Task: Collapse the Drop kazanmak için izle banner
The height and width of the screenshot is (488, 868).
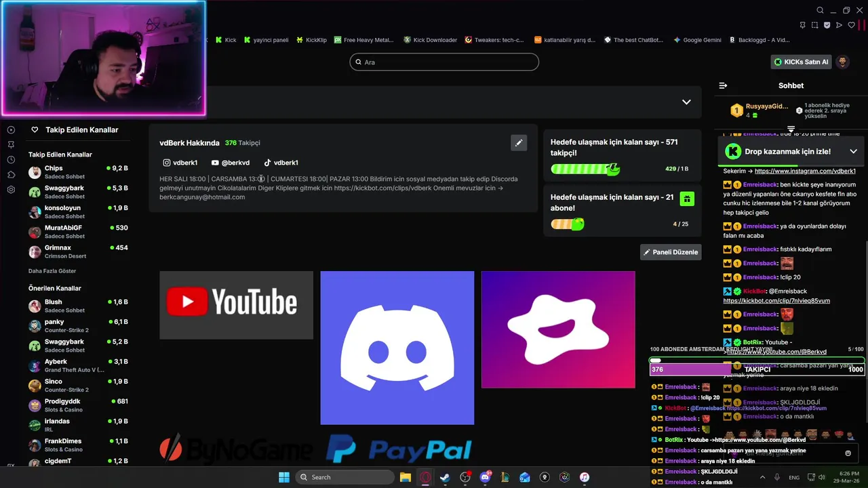Action: (x=853, y=151)
